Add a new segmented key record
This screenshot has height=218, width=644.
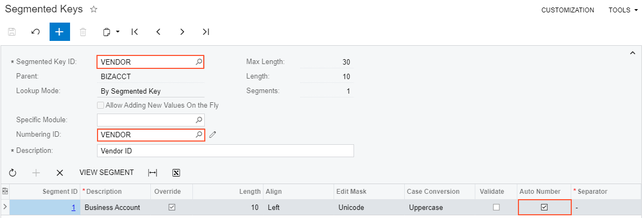[x=59, y=32]
